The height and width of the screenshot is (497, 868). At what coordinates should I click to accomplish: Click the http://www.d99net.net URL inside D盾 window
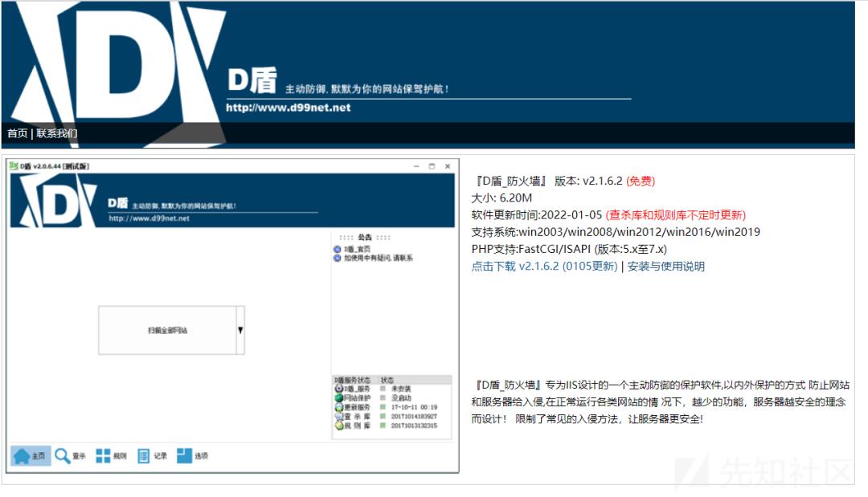[x=149, y=218]
